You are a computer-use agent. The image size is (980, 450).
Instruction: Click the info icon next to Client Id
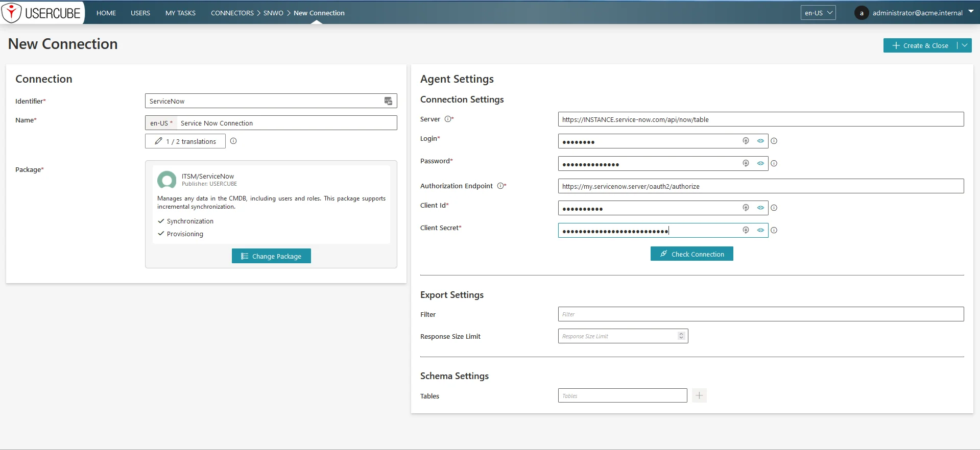[x=774, y=208]
